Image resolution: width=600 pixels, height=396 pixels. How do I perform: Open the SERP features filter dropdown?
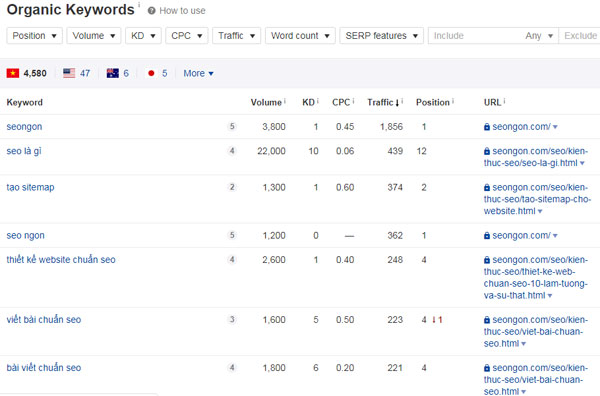tap(382, 36)
